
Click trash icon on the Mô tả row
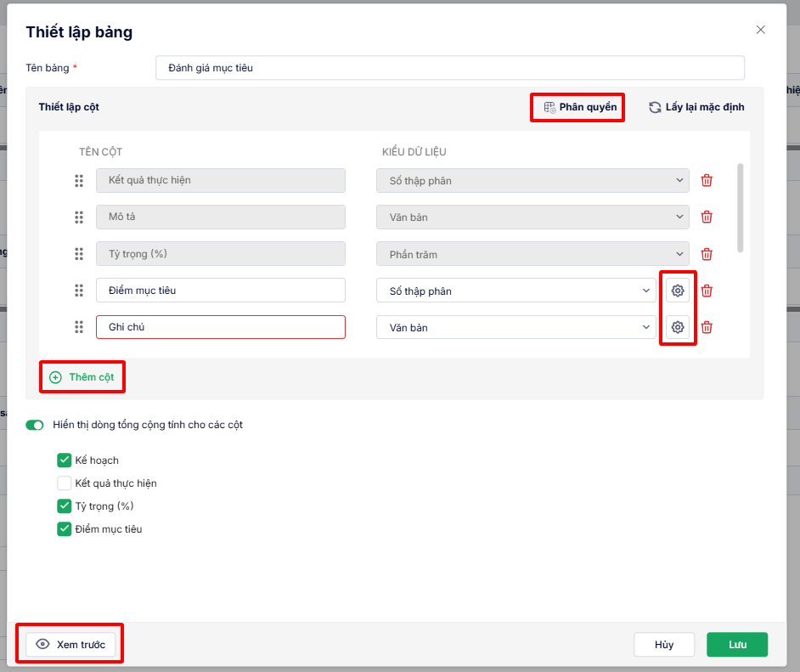(x=707, y=217)
